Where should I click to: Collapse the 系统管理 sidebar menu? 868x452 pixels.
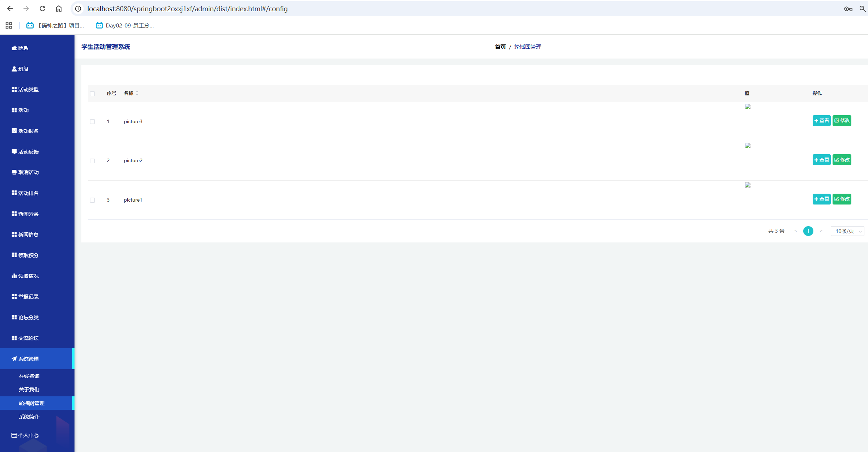(28, 359)
